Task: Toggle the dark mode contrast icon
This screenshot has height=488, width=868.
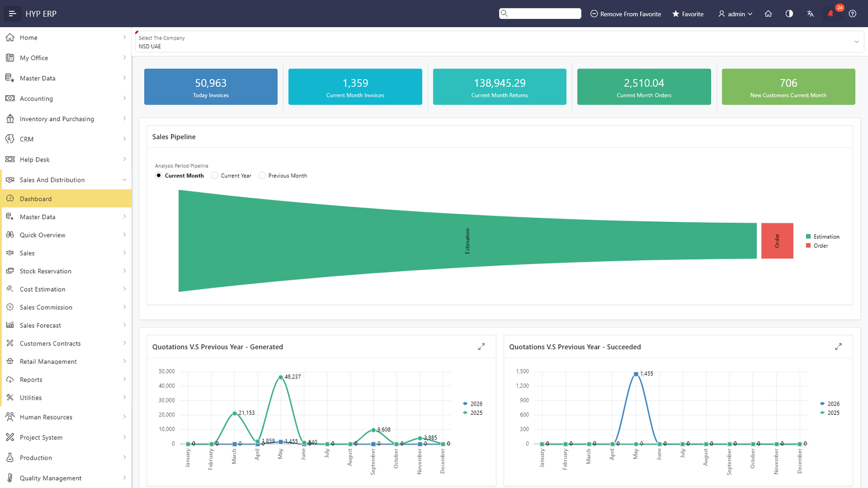Action: (x=789, y=14)
